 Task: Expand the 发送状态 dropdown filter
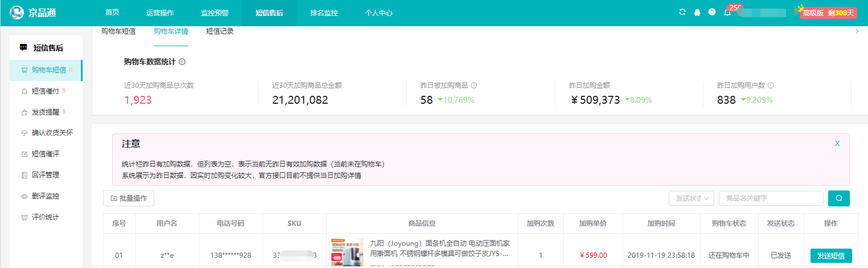pos(691,198)
